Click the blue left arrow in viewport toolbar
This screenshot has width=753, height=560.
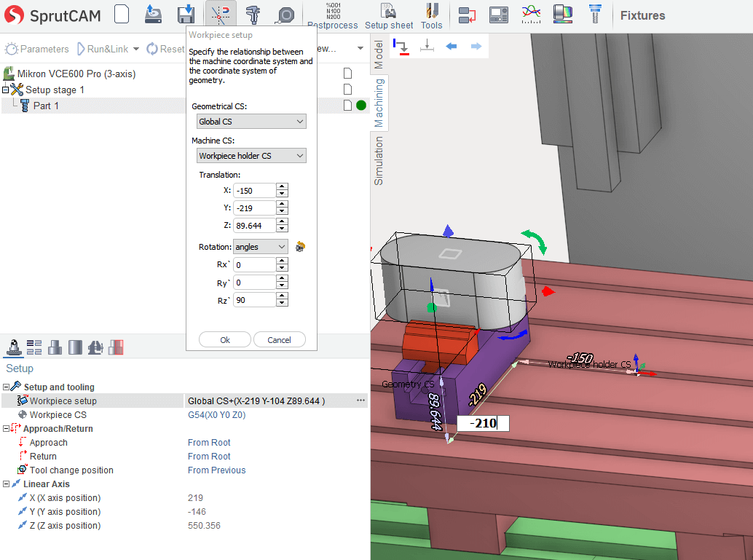[451, 47]
